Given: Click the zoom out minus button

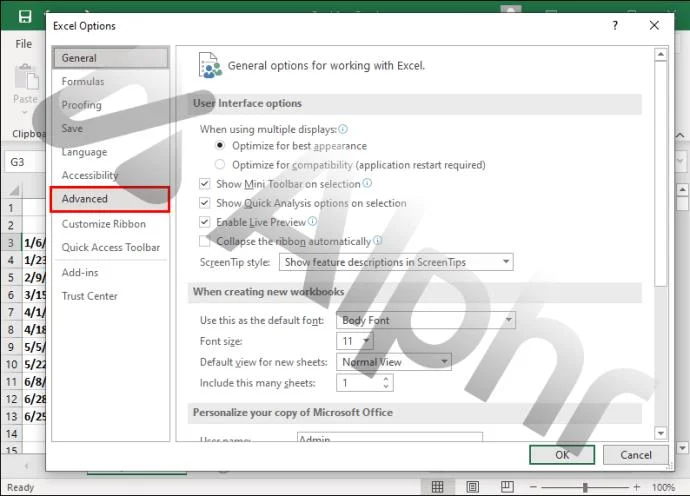Looking at the screenshot, I should [533, 487].
